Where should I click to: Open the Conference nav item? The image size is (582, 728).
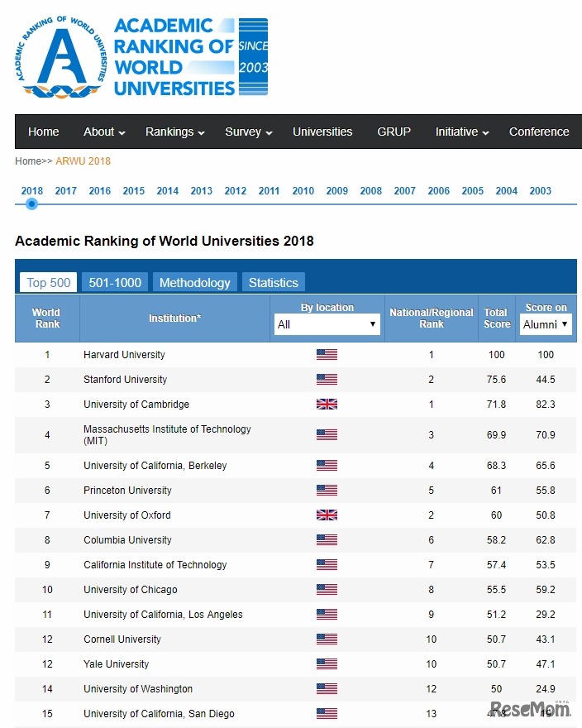[x=539, y=132]
